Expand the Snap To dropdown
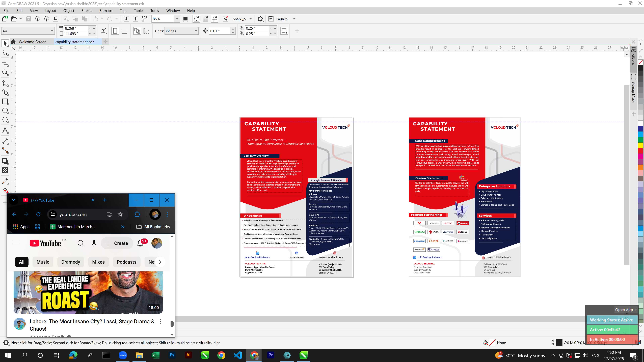The width and height of the screenshot is (644, 362). coord(251,19)
